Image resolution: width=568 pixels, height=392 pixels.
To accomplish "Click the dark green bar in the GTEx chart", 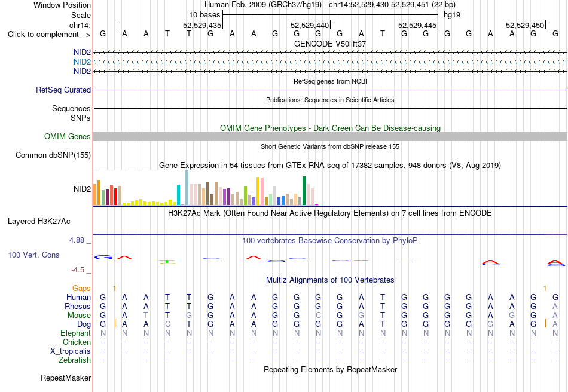I will click(x=304, y=191).
